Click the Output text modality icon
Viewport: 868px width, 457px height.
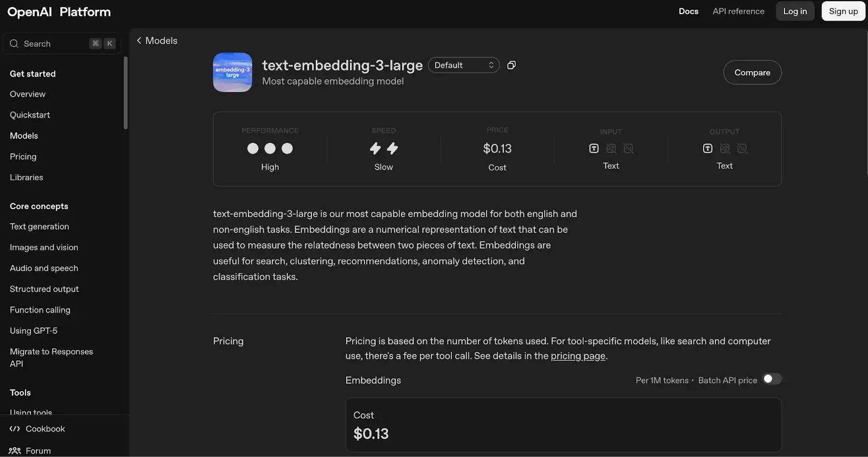tap(707, 149)
